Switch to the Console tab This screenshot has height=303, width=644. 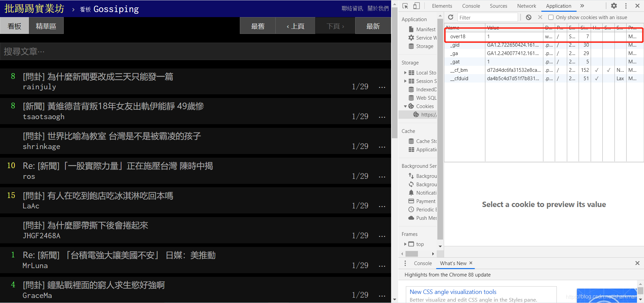pyautogui.click(x=471, y=6)
